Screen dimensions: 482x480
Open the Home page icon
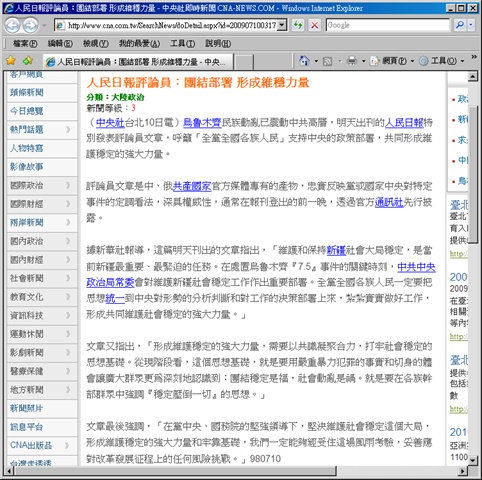(x=304, y=61)
